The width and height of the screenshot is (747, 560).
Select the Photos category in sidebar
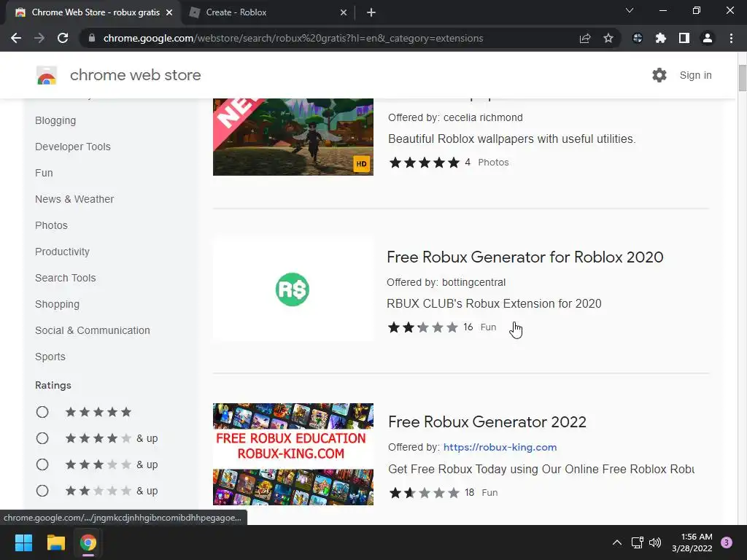pos(52,225)
